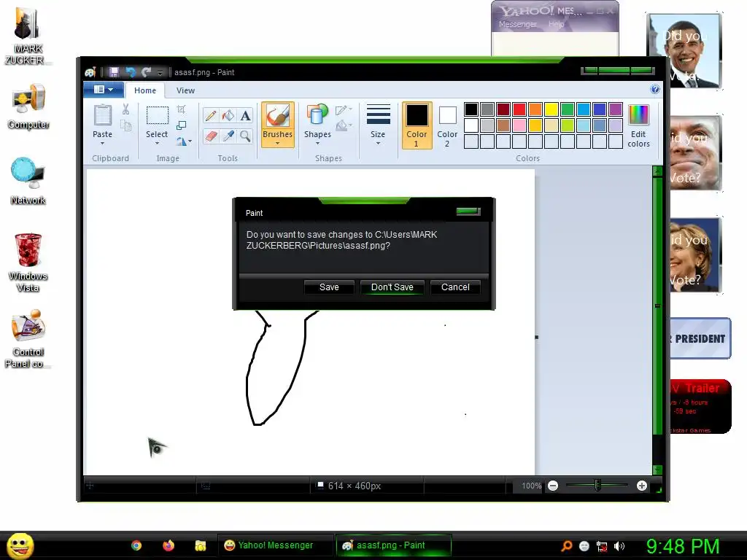Click Save in the Paint dialog
Screen dimensions: 747x560
pyautogui.click(x=329, y=287)
